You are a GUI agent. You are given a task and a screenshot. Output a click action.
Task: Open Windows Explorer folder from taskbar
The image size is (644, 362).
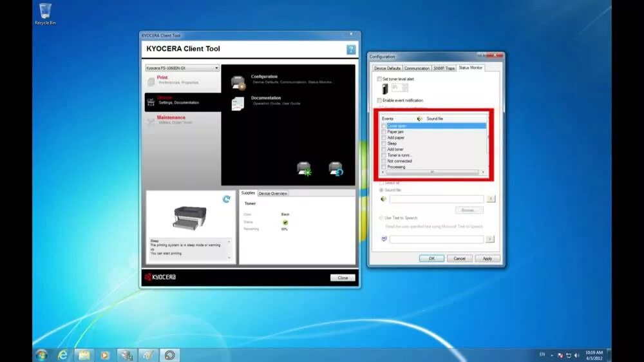(x=84, y=355)
